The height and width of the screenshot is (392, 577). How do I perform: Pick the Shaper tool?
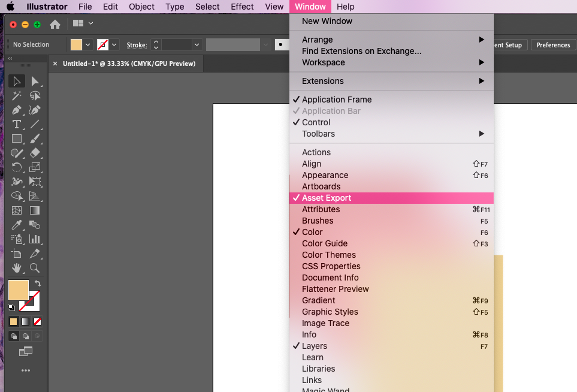(x=17, y=153)
